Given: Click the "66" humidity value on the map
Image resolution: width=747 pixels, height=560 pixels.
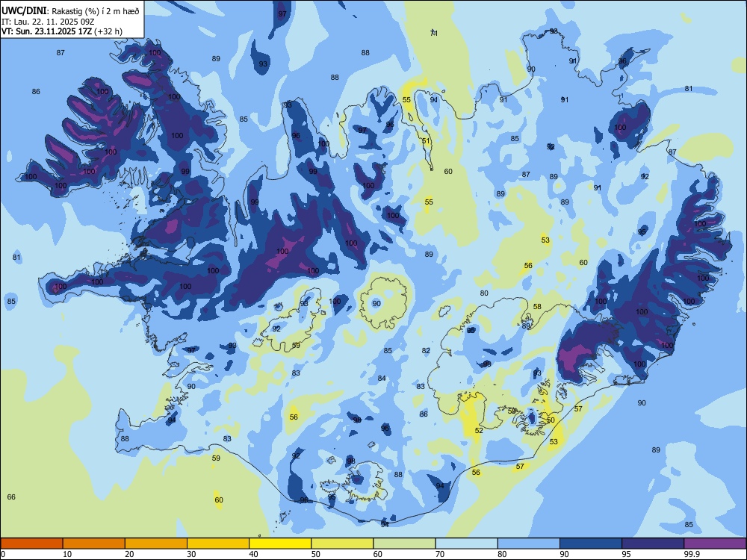Looking at the screenshot, I should pyautogui.click(x=11, y=497).
